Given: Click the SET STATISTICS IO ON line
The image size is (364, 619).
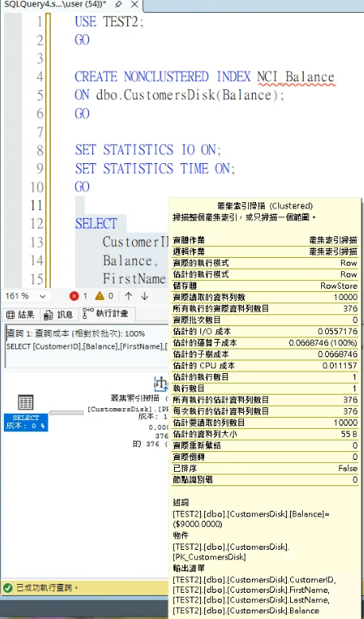Looking at the screenshot, I should click(149, 150).
